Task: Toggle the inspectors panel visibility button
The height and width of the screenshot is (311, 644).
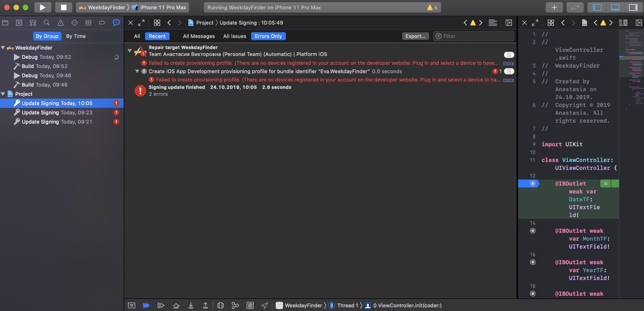Action: pyautogui.click(x=632, y=8)
